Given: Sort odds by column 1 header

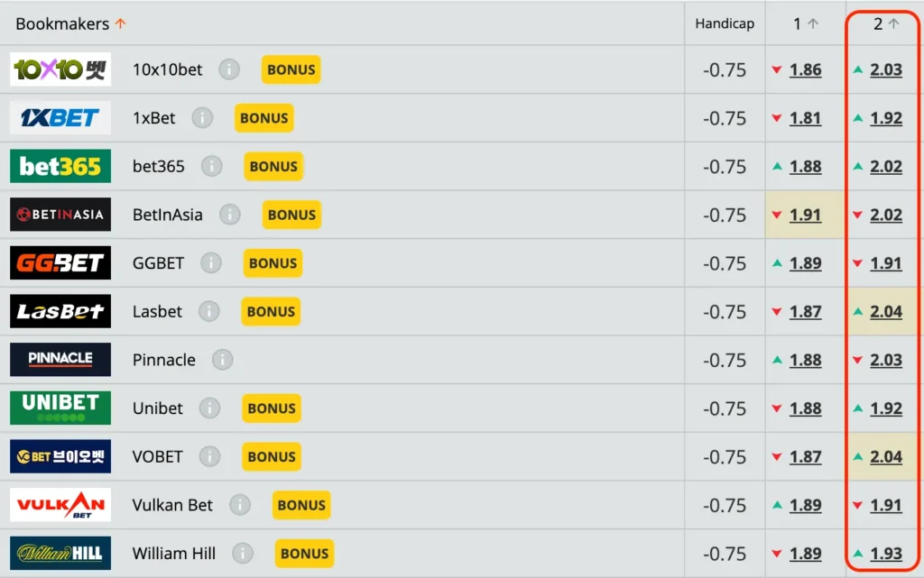Looking at the screenshot, I should [x=805, y=24].
